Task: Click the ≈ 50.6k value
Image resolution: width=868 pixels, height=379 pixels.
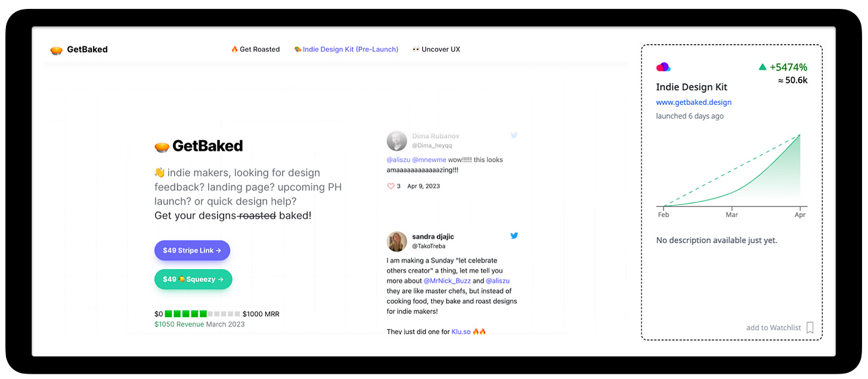Action: (x=793, y=80)
